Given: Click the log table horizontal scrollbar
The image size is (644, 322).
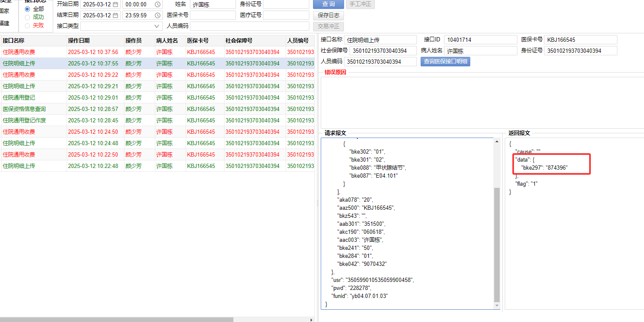Looking at the screenshot, I should pos(116,319).
